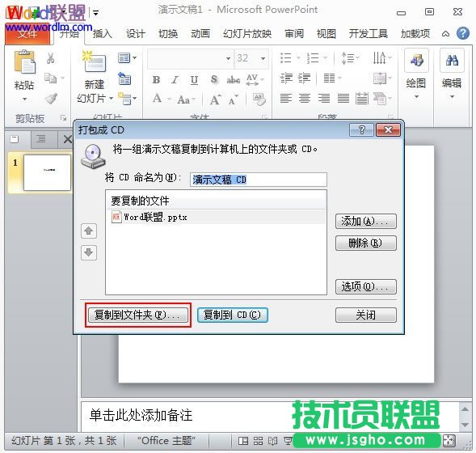
Task: Align text right
Action: click(324, 99)
